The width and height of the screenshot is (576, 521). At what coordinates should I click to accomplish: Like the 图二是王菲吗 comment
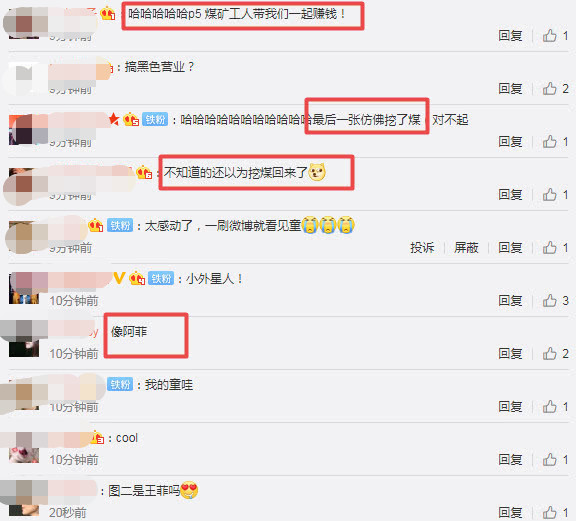click(x=550, y=512)
